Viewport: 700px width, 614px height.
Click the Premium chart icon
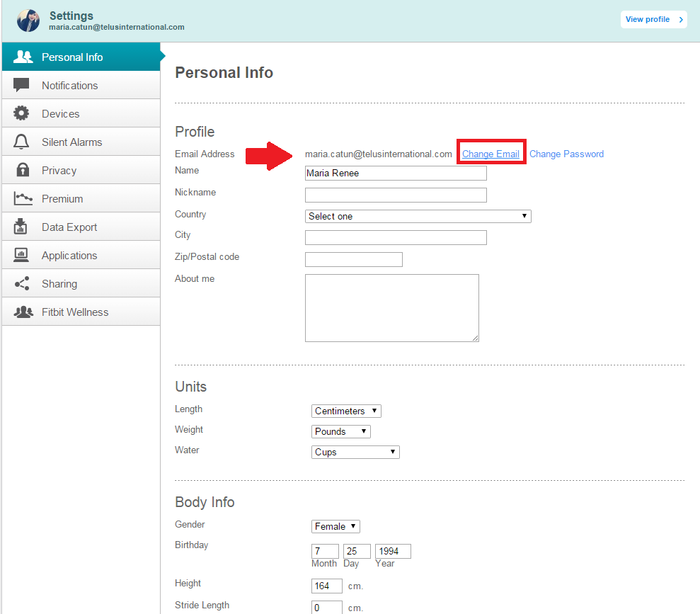pos(23,198)
